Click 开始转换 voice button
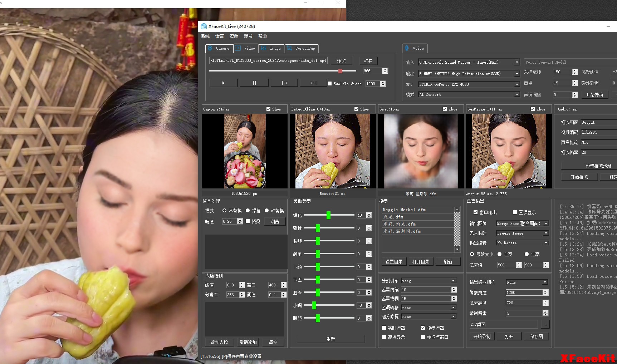Viewport: 617px width, 364px height. tap(594, 95)
